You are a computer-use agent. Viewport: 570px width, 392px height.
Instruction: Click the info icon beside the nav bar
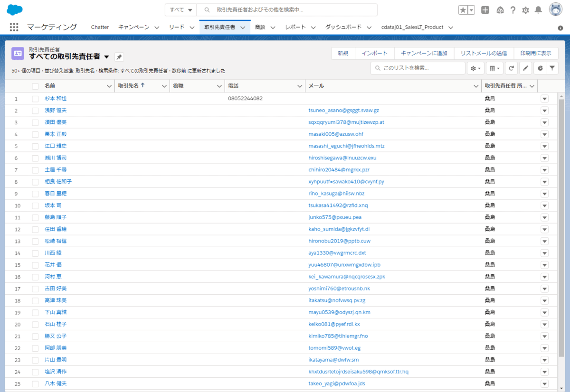560,28
